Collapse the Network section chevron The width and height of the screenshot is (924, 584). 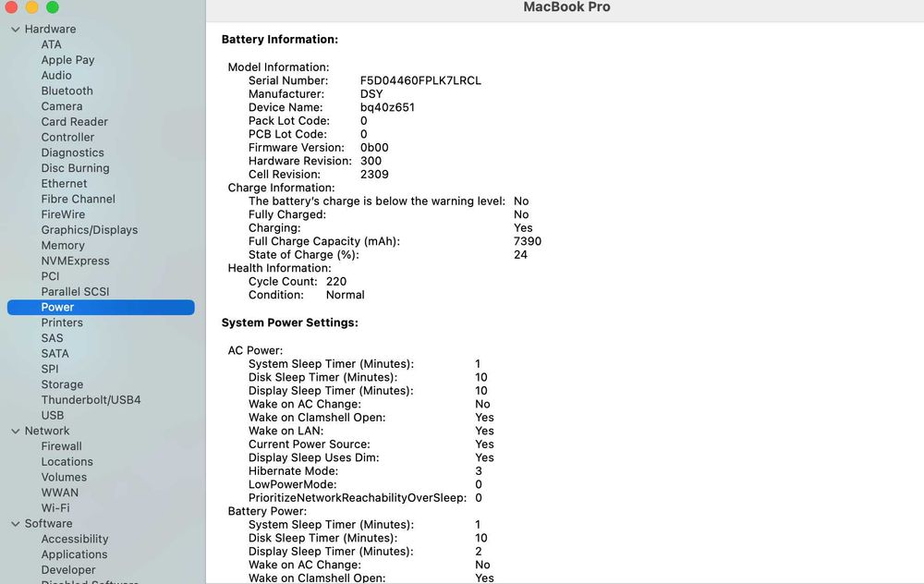pos(16,431)
